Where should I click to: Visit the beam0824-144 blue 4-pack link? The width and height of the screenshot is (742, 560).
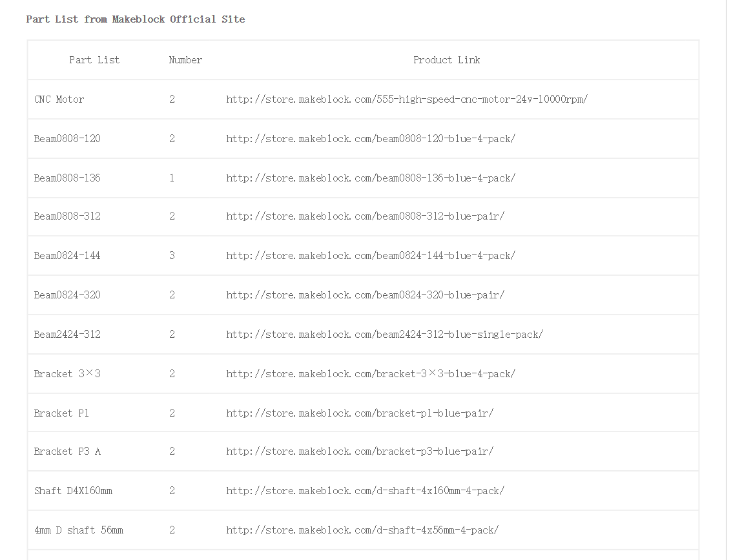point(370,256)
